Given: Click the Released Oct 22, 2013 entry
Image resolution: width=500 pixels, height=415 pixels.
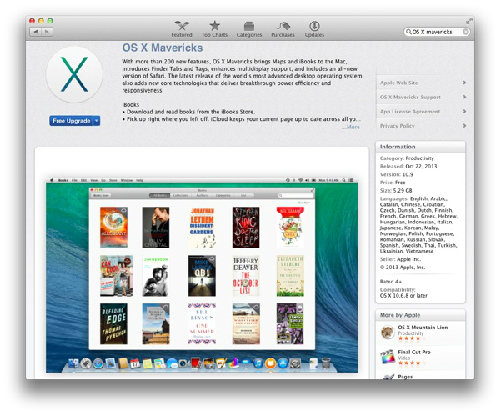Looking at the screenshot, I should coord(408,166).
